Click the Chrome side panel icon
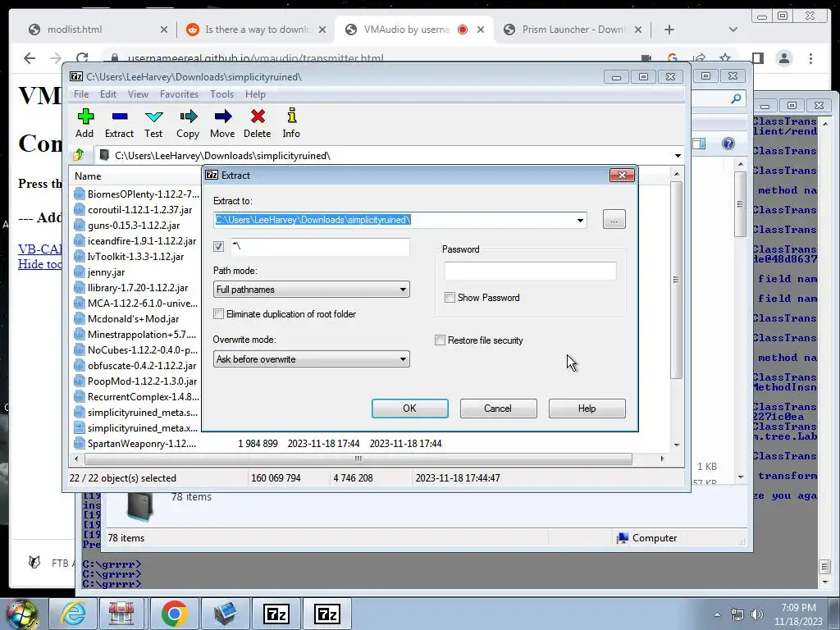Viewport: 840px width, 630px height. coord(757,58)
